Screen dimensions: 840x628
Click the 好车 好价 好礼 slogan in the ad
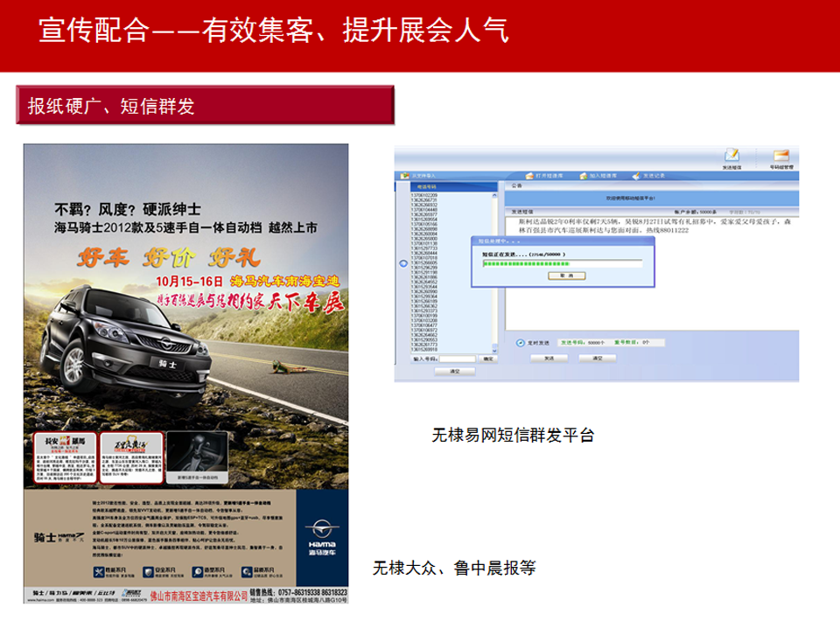(169, 257)
